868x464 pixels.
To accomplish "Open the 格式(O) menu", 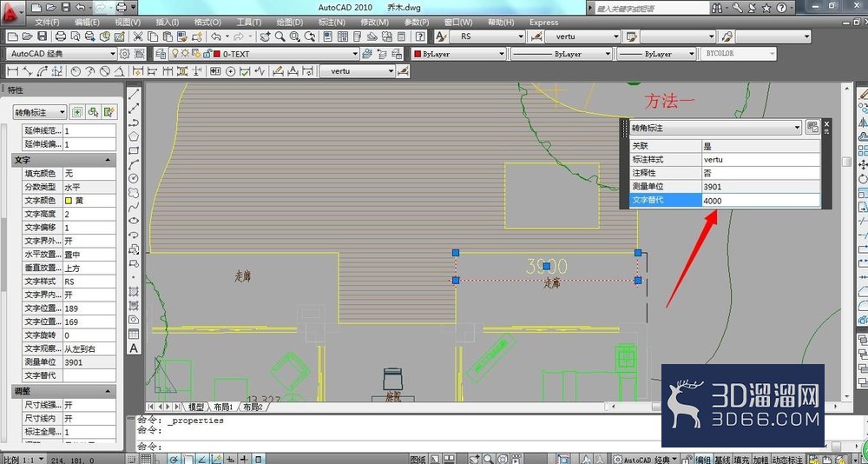I will (207, 23).
